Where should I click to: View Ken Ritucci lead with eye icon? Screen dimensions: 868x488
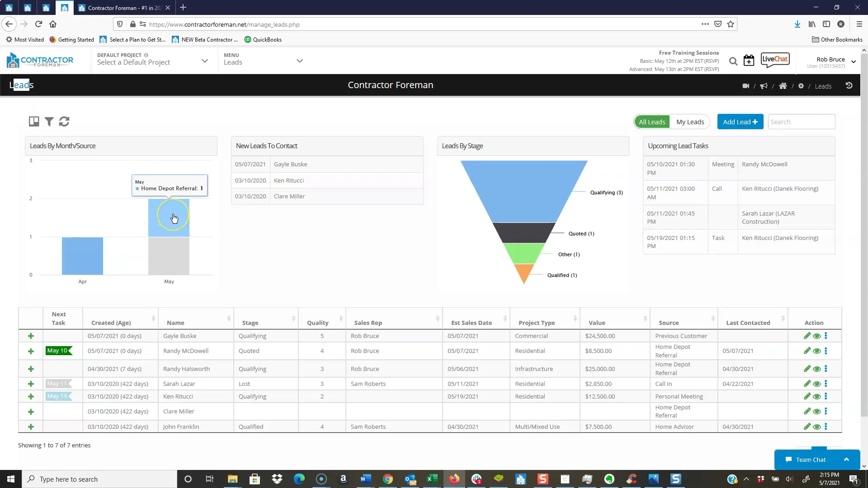click(816, 397)
